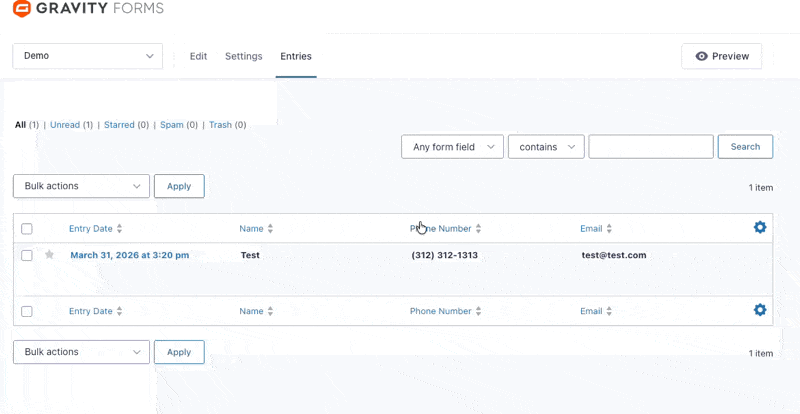The image size is (800, 414).
Task: Check select-all checkbox in table footer
Action: (x=27, y=311)
